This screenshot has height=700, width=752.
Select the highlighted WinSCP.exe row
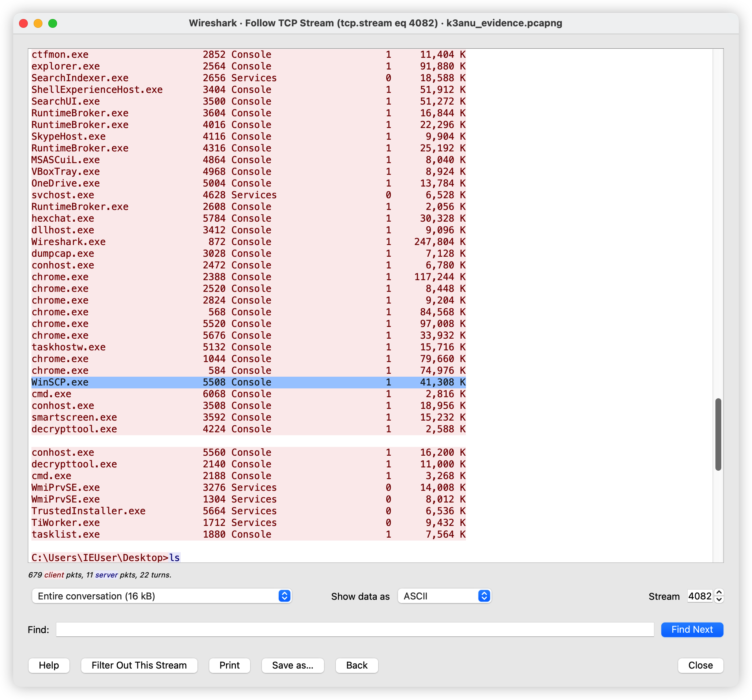click(x=248, y=382)
